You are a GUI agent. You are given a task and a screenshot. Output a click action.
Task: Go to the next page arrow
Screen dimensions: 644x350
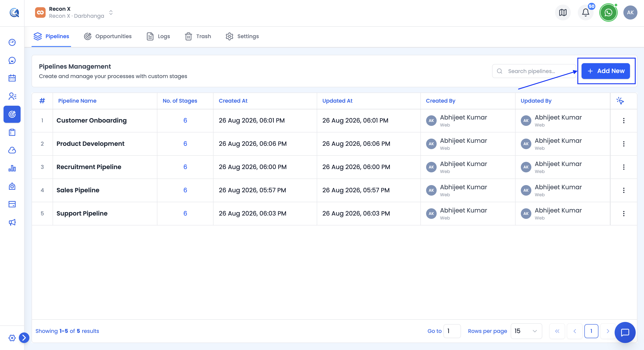click(x=608, y=331)
